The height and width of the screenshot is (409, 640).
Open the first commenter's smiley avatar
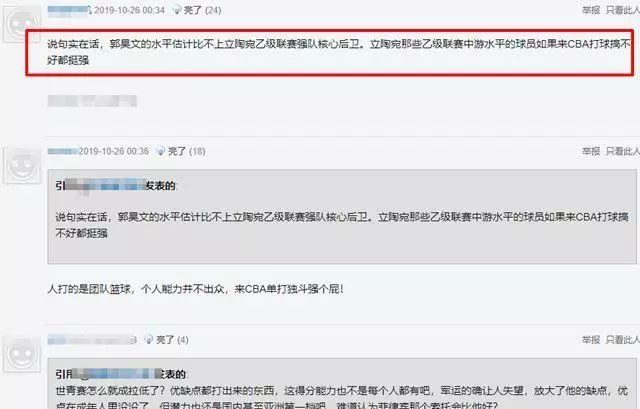[22, 24]
